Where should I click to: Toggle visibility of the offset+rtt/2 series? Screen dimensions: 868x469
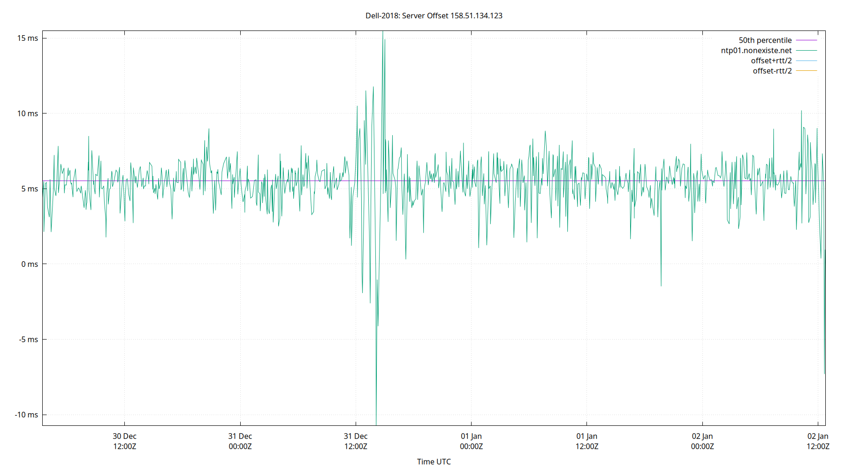pos(771,60)
